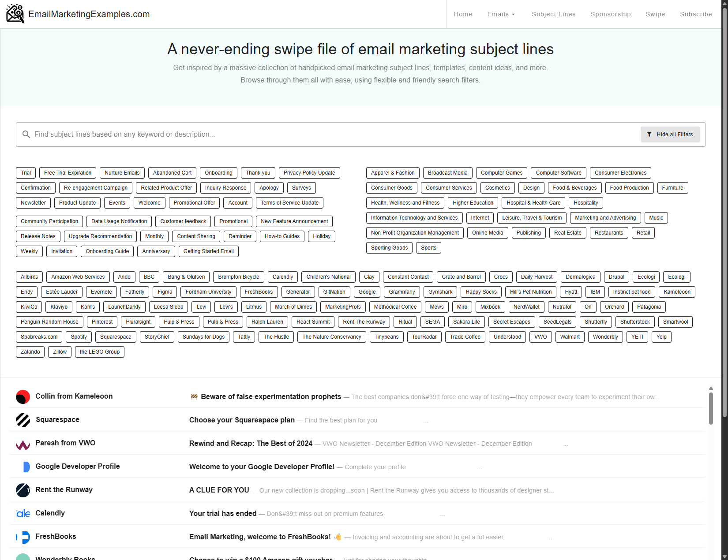This screenshot has width=728, height=560.
Task: Open the Emails dropdown menu
Action: (x=501, y=14)
